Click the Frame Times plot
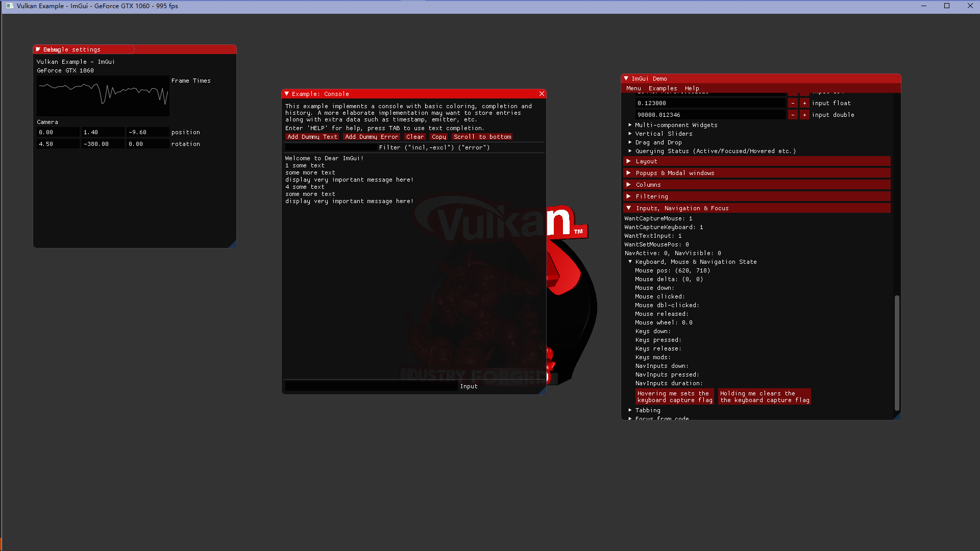The width and height of the screenshot is (980, 551). coord(103,96)
